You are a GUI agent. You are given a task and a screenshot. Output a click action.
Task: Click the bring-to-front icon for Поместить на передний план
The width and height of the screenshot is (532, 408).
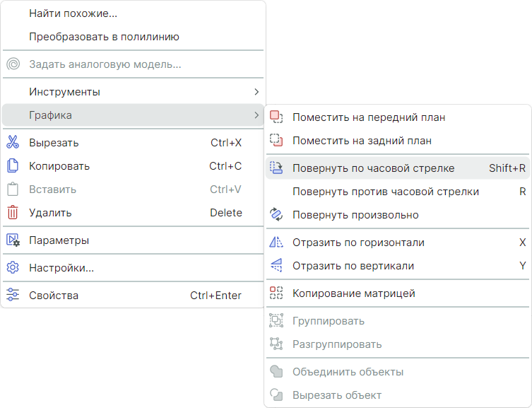pyautogui.click(x=276, y=117)
